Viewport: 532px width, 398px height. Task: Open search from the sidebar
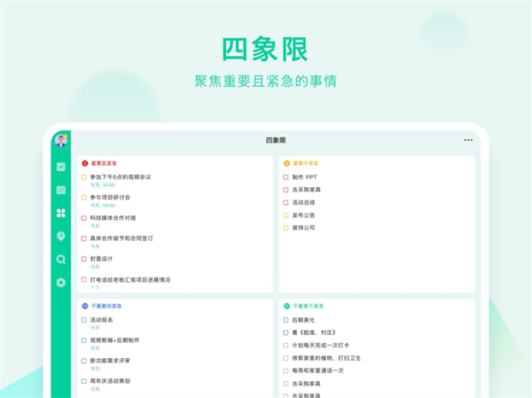(61, 259)
